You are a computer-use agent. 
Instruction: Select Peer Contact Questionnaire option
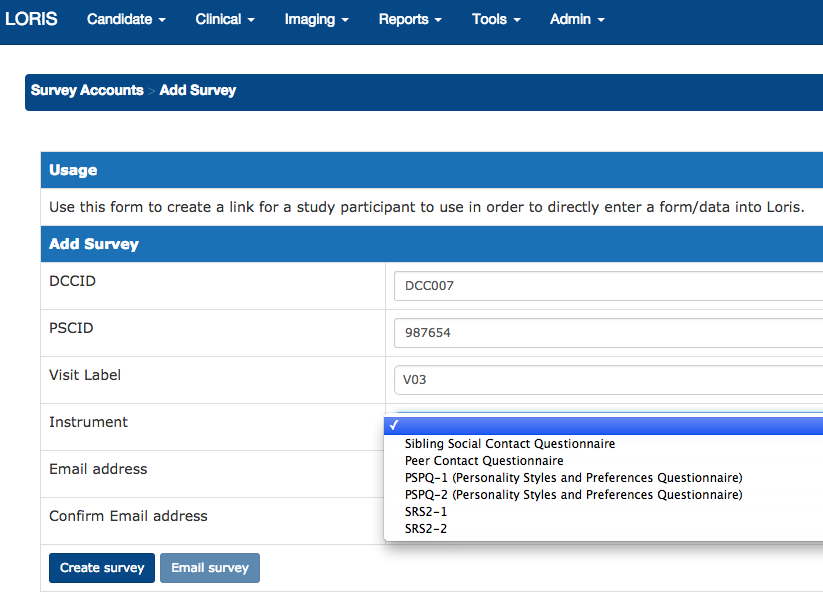tap(484, 461)
